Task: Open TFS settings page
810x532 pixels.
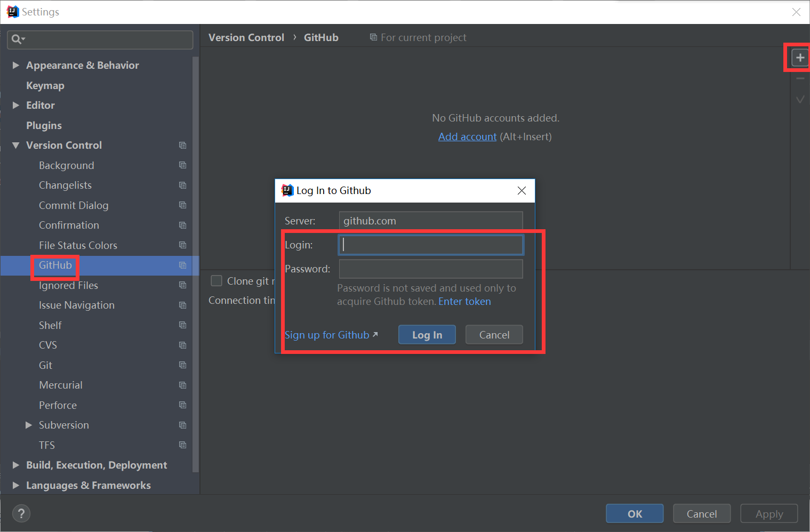Action: pos(46,445)
